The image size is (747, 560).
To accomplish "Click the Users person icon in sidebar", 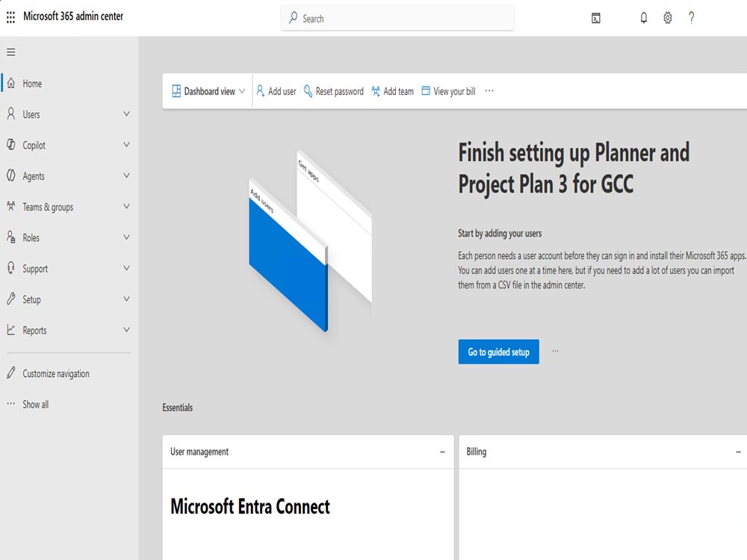I will [11, 113].
